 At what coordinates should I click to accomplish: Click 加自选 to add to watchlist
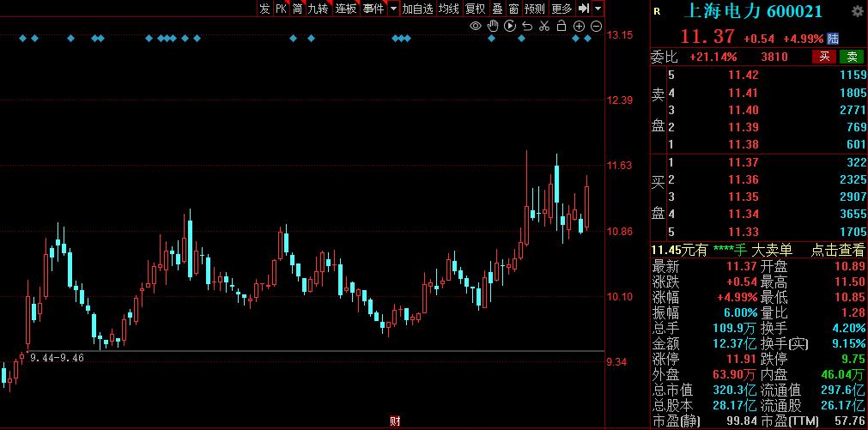(417, 9)
